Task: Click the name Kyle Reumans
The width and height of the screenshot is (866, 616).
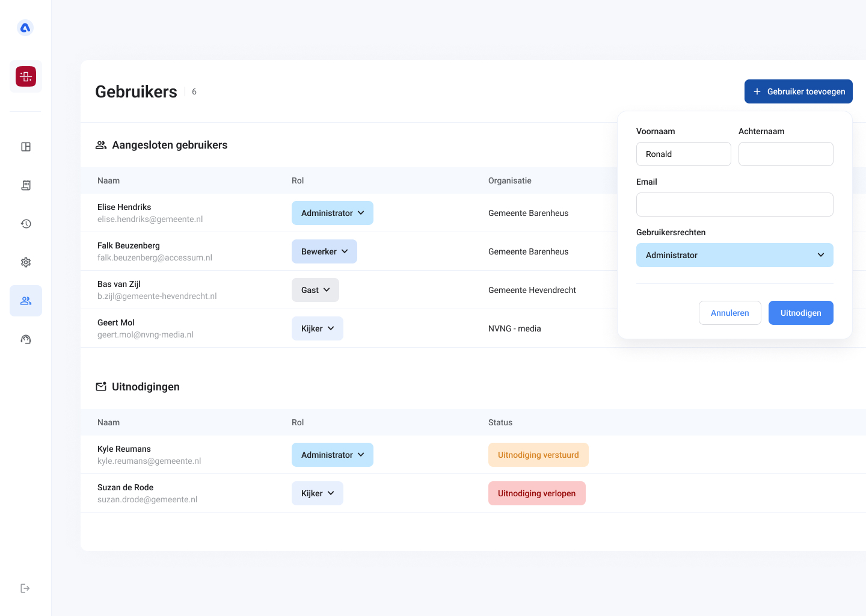Action: pyautogui.click(x=124, y=449)
